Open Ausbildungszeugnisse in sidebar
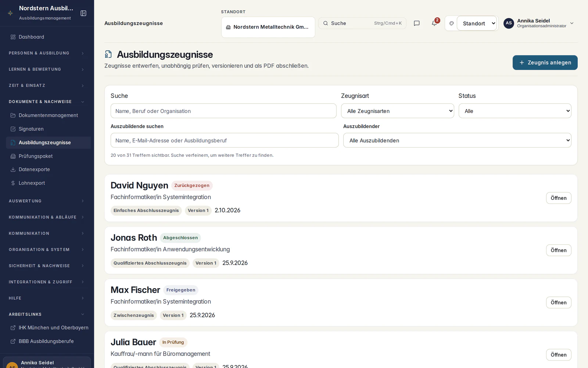 coord(48,142)
